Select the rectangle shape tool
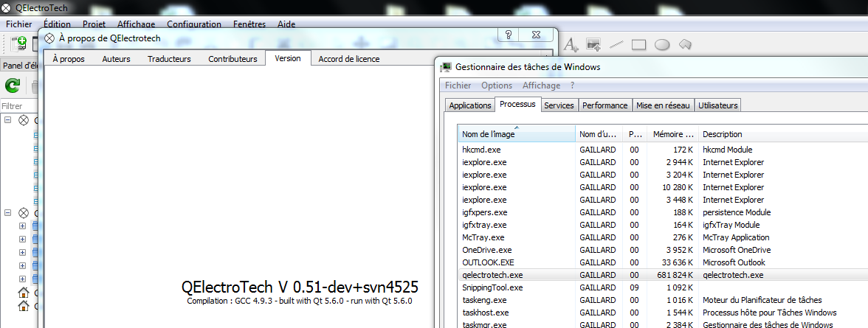868x328 pixels. (x=638, y=44)
